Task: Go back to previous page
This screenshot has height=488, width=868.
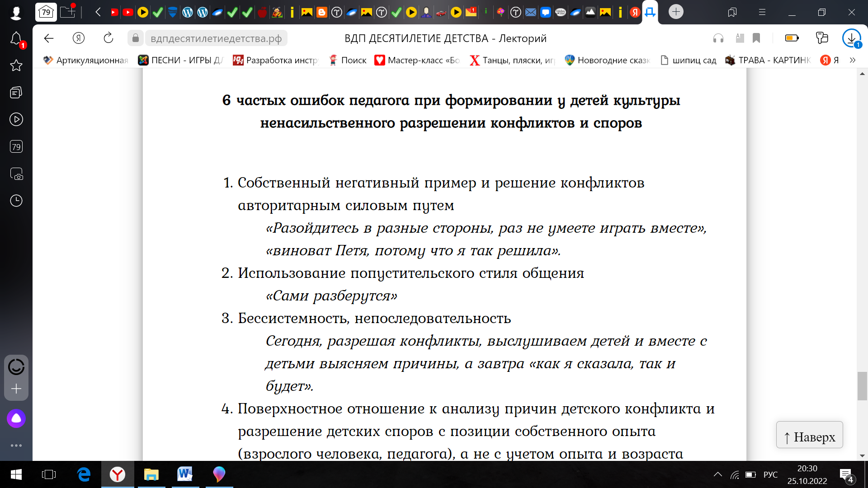Action: [x=49, y=38]
